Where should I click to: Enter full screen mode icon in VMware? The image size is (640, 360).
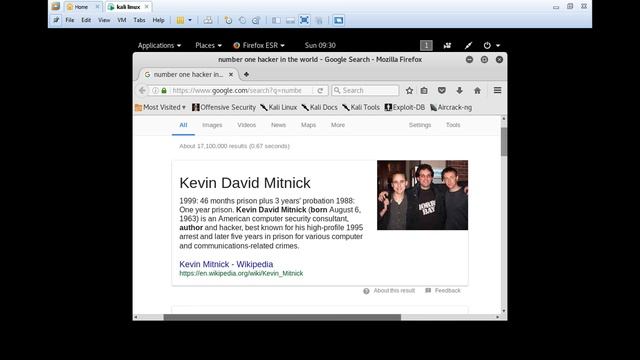pos(304,20)
